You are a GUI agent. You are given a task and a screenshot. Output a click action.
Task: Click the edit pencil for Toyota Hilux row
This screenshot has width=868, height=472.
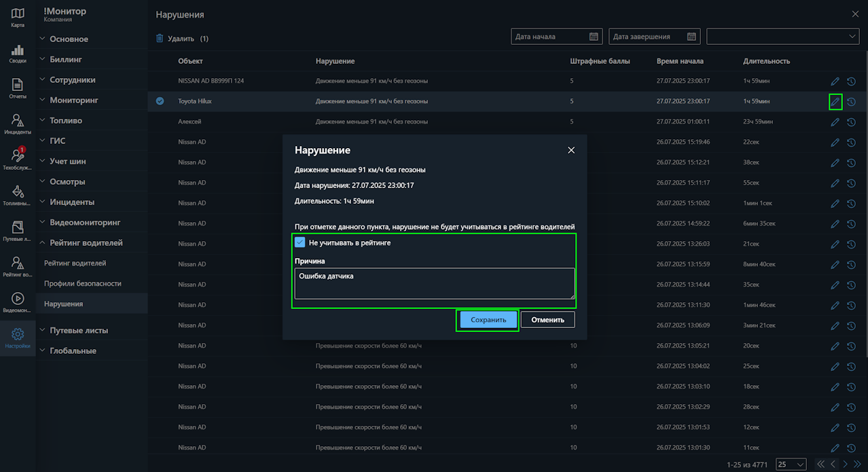835,102
